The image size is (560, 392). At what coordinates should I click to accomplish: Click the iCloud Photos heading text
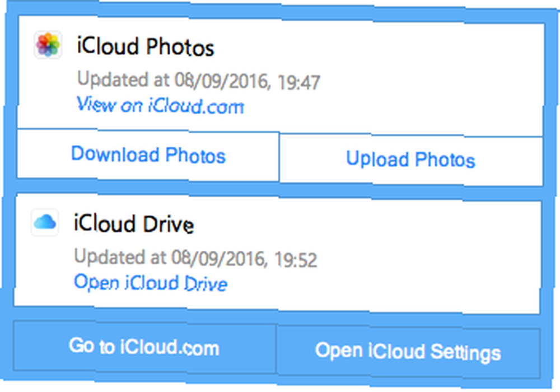[x=146, y=47]
